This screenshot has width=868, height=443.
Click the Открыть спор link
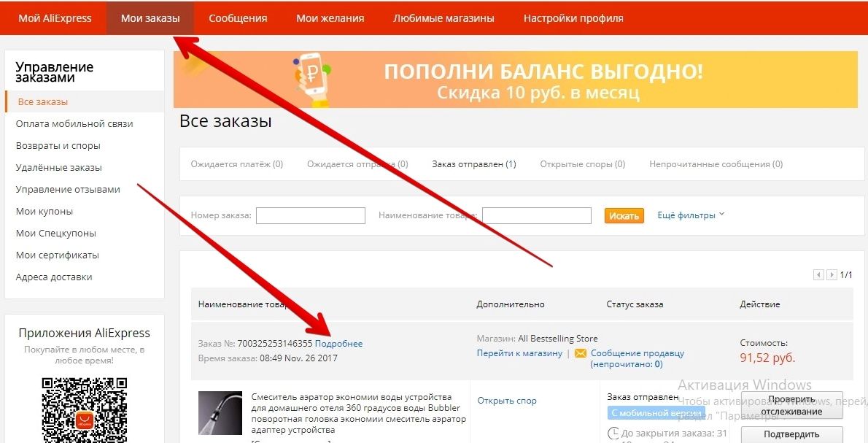click(x=506, y=401)
